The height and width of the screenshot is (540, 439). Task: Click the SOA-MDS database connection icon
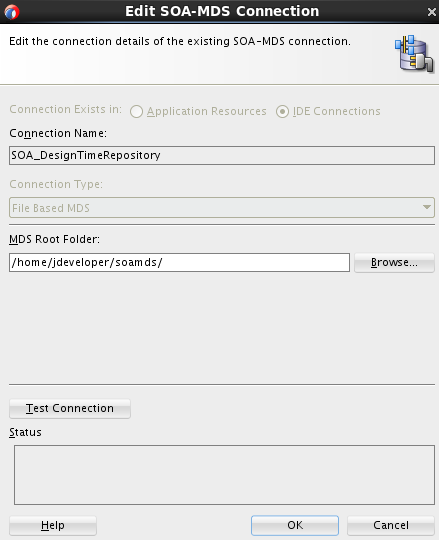pos(414,53)
